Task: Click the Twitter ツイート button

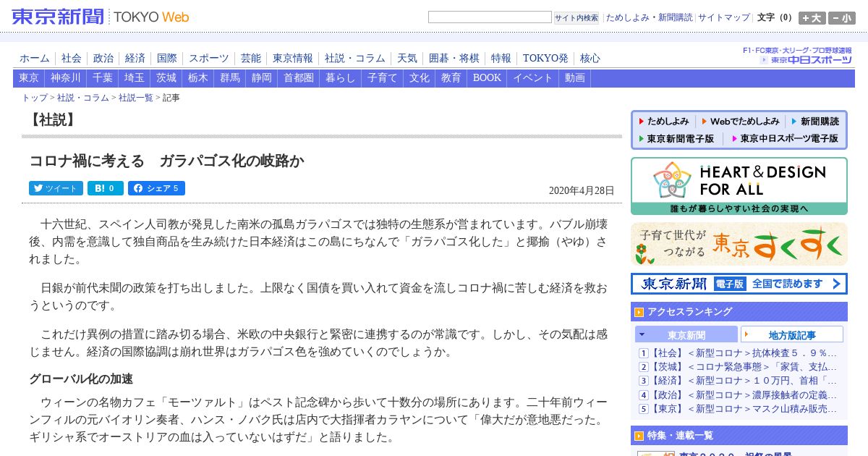Action: [56, 188]
